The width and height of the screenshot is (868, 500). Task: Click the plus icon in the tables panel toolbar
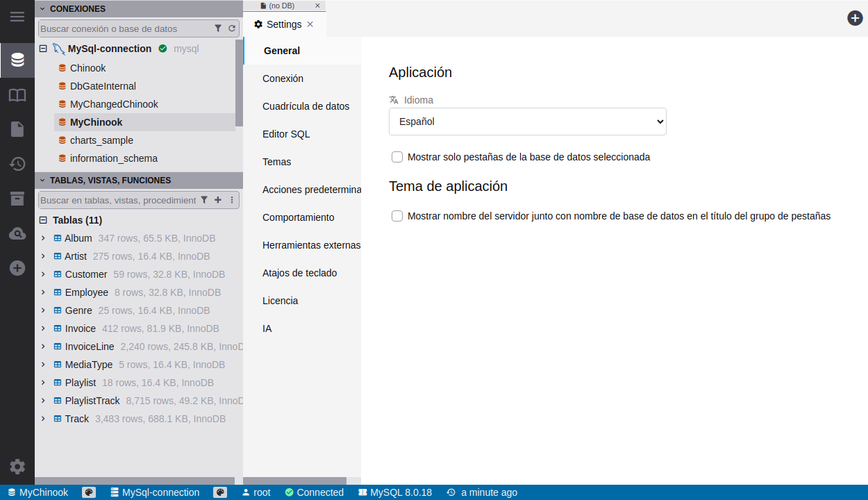(x=217, y=200)
